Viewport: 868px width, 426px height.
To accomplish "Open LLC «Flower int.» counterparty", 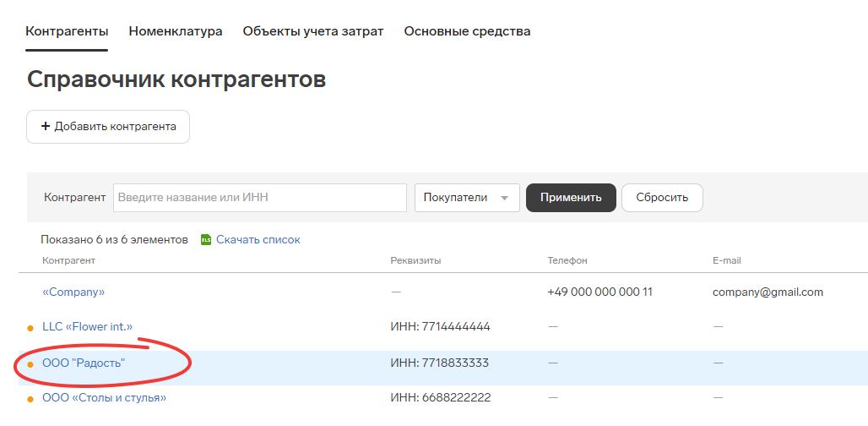I will [88, 327].
